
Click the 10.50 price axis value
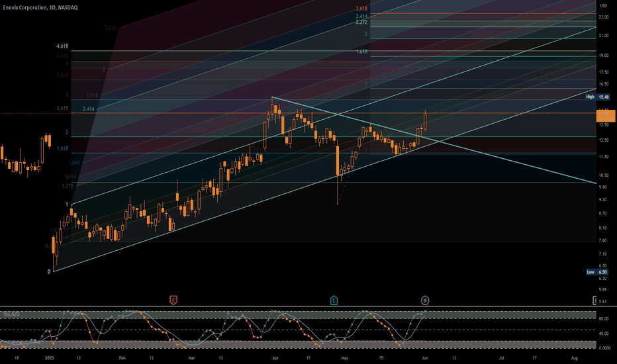tap(604, 175)
